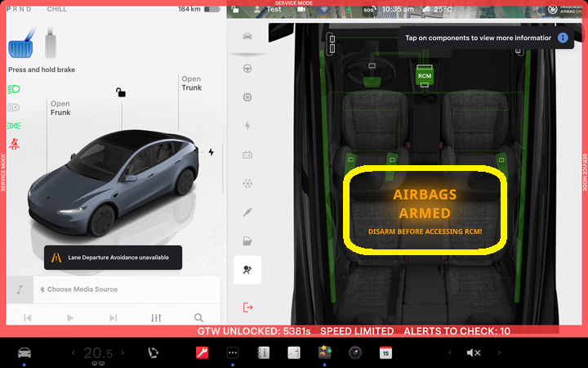Toggle the car door lock icon
This screenshot has height=368, width=588.
click(x=121, y=92)
